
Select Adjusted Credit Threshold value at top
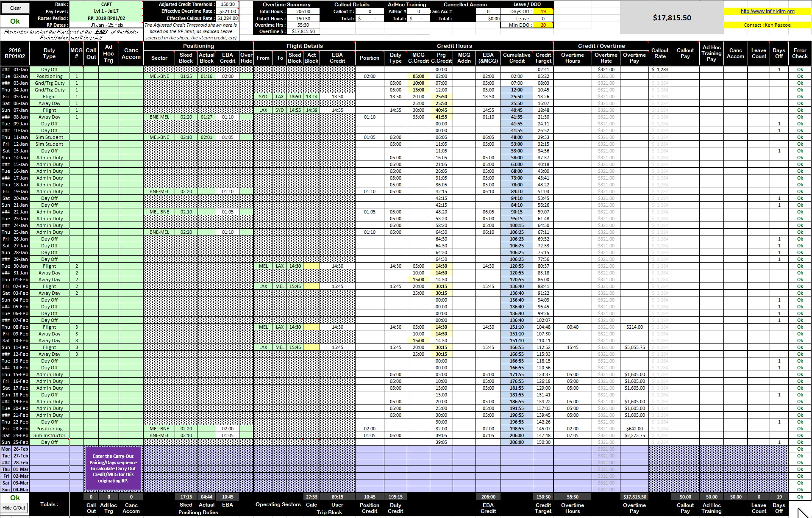coord(228,4)
